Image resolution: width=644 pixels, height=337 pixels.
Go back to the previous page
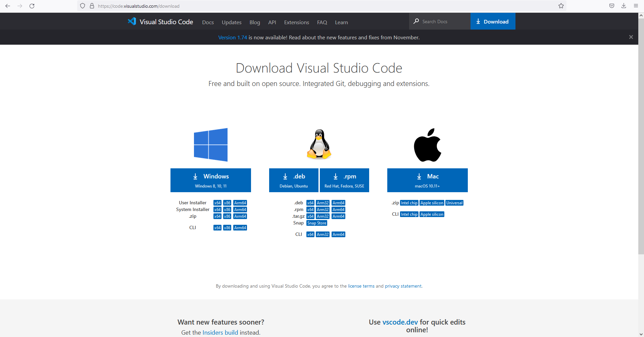pos(8,6)
